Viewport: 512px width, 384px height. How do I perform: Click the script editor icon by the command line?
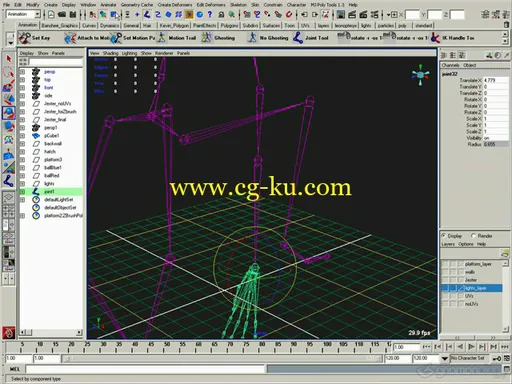click(507, 369)
